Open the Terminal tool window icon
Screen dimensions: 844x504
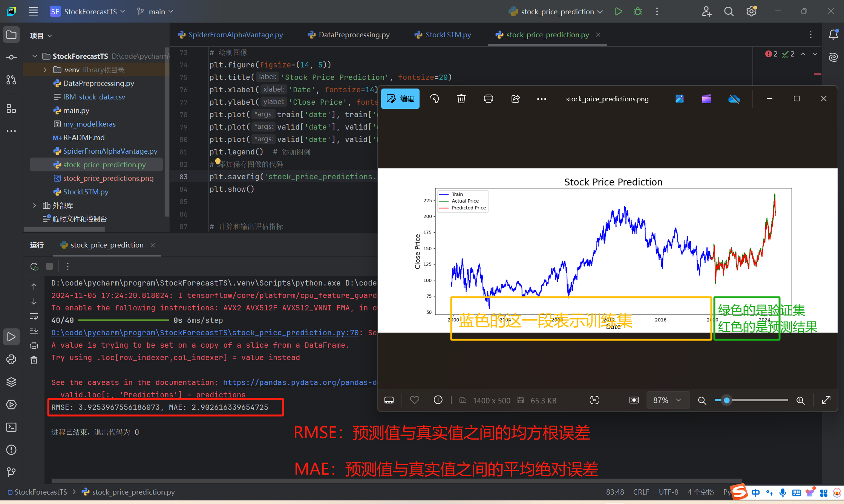pos(11,427)
